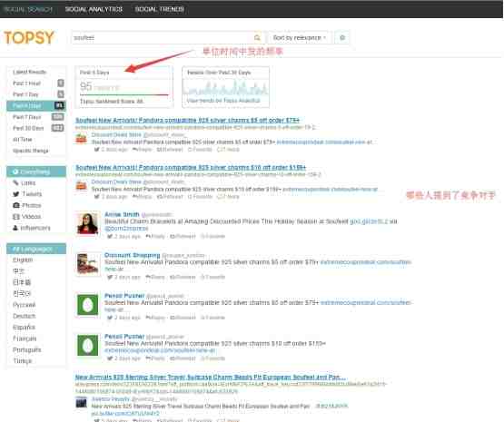Show Influencers results
The image size is (504, 422).
point(32,228)
